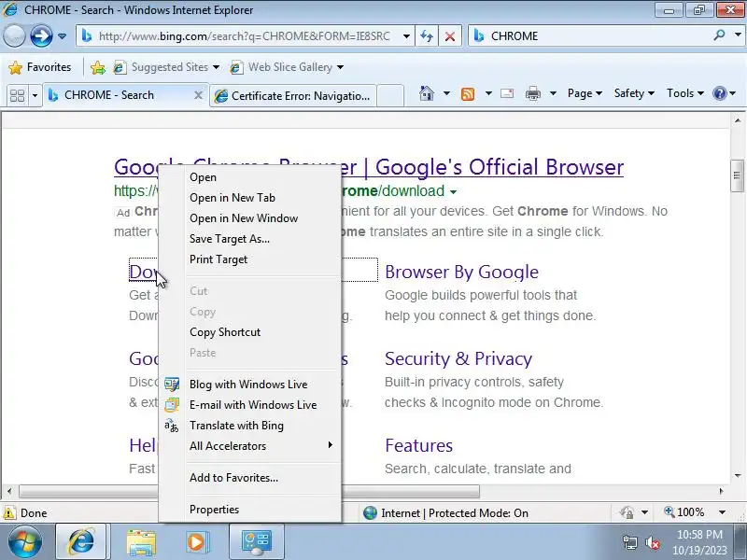Open Windows Explorer folder taskbar icon
Image resolution: width=747 pixels, height=560 pixels.
141,542
